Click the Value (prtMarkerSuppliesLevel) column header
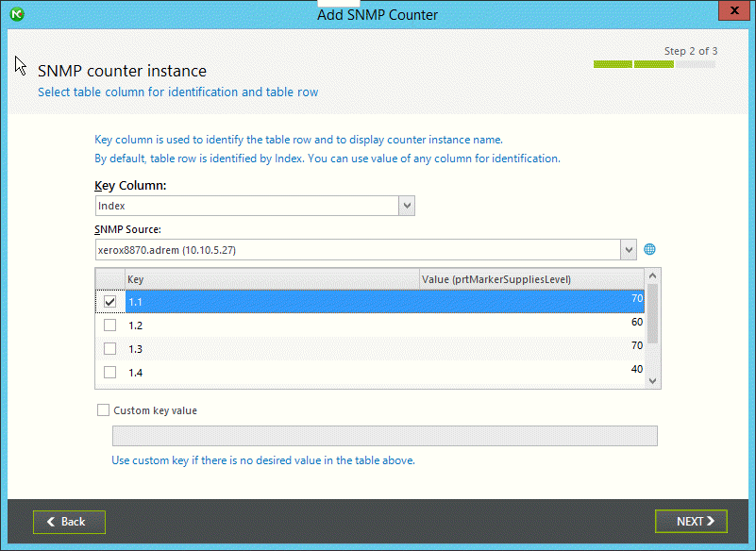Viewport: 756px width, 551px height. click(531, 279)
